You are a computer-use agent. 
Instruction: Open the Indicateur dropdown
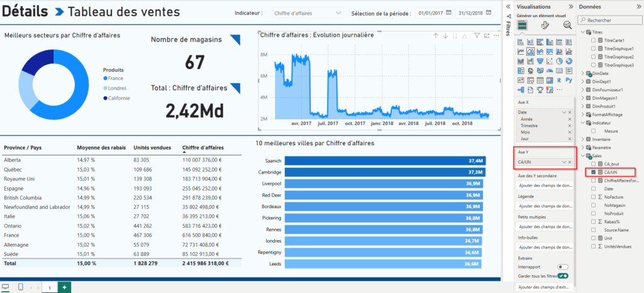click(308, 13)
